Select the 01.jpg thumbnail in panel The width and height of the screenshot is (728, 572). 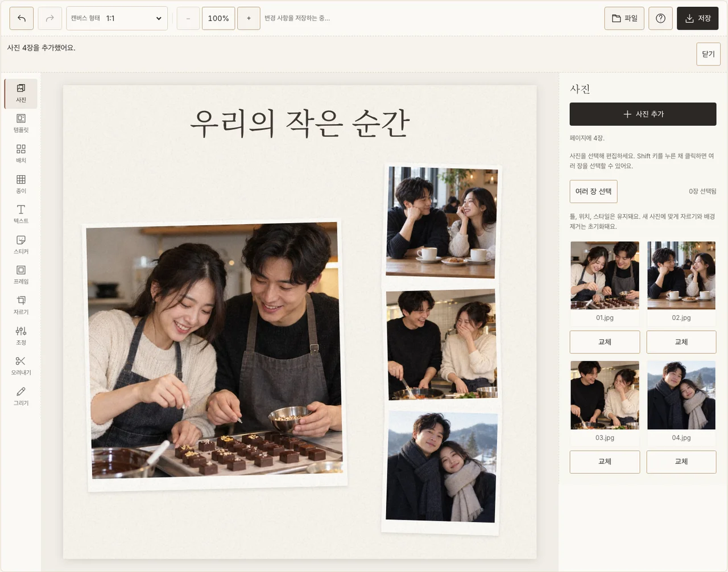click(x=605, y=275)
